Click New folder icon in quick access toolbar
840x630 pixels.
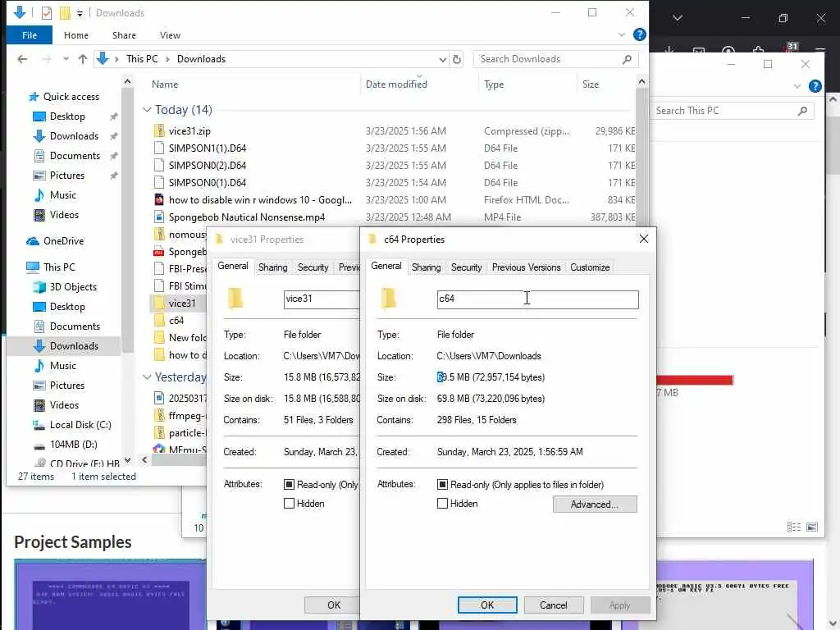pos(65,13)
